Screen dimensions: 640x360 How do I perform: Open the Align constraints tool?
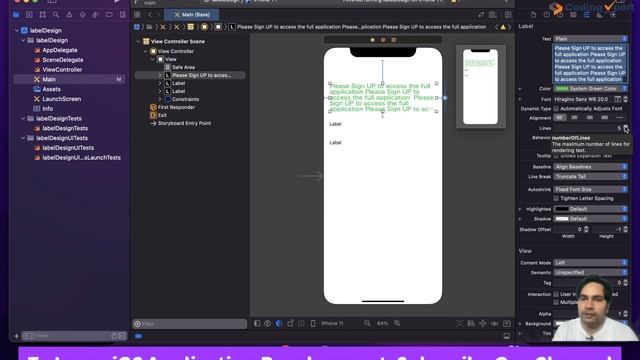tap(471, 323)
